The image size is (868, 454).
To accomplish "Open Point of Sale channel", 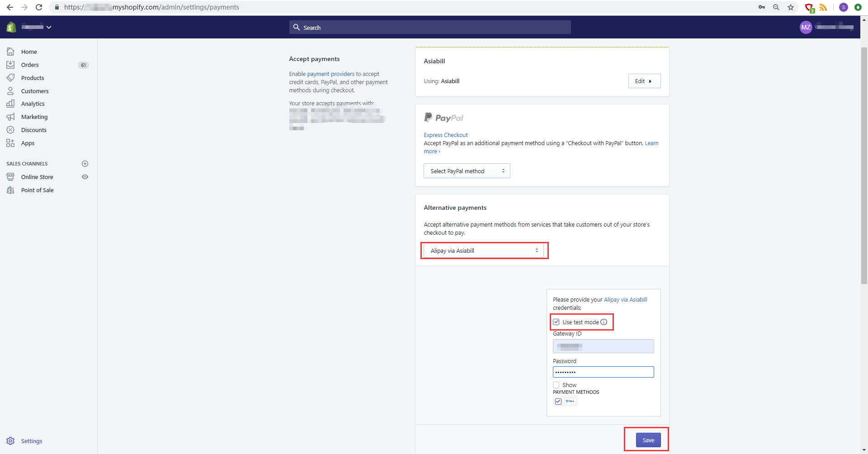I will click(x=37, y=190).
